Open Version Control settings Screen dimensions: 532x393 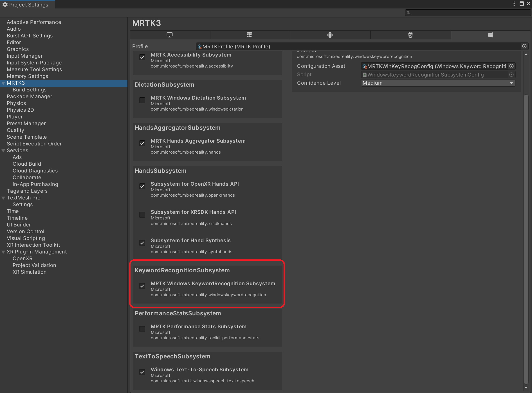click(25, 232)
